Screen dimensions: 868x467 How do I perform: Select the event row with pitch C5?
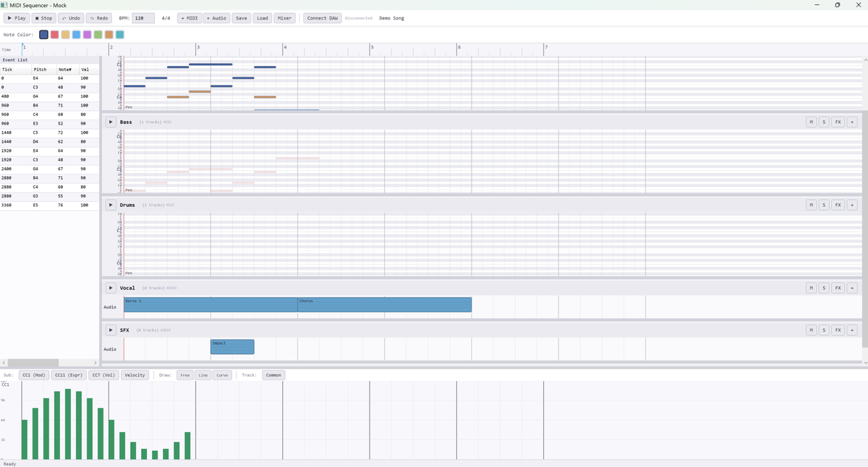49,132
